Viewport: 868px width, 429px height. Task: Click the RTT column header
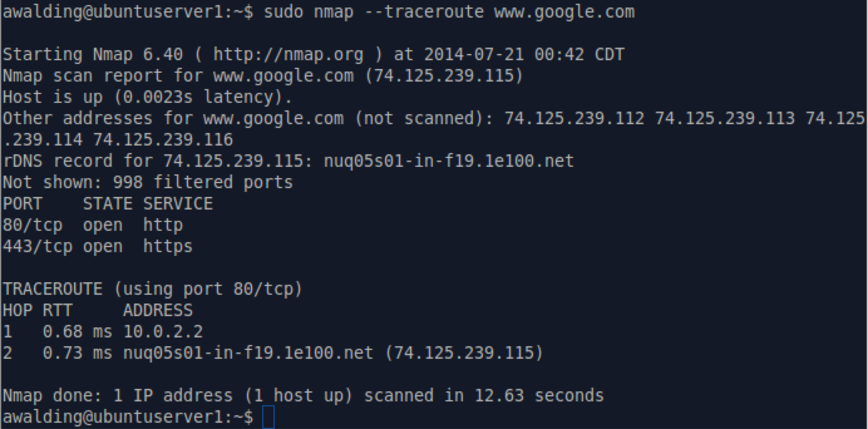pos(57,310)
